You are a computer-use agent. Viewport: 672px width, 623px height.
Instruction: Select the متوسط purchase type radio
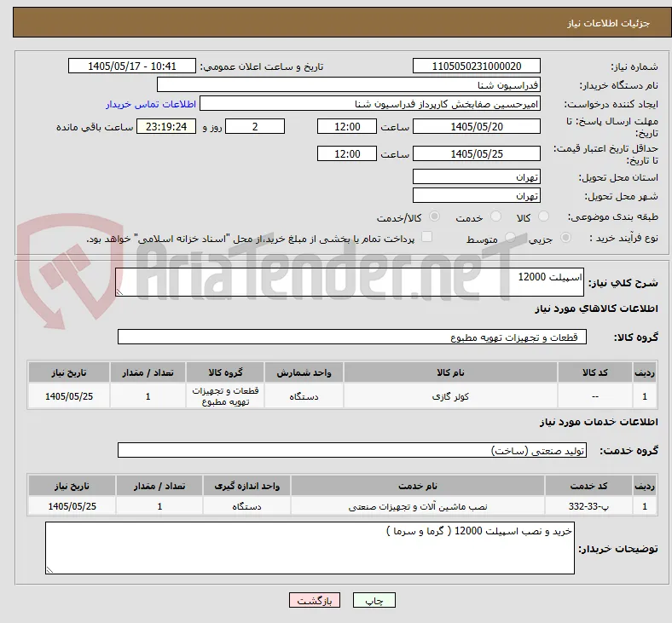click(x=510, y=238)
